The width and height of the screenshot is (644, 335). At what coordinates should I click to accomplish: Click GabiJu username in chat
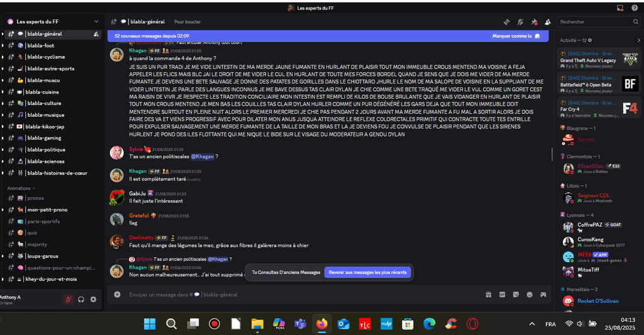pyautogui.click(x=137, y=194)
